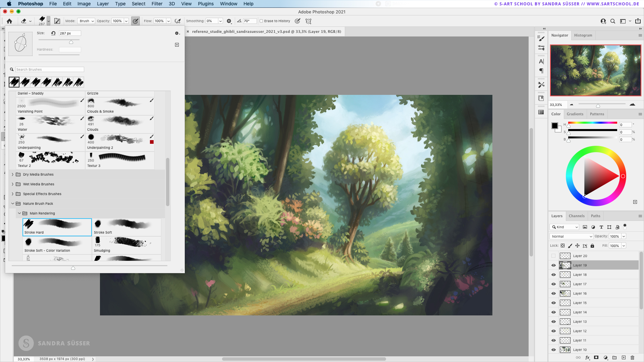Open brush picker settings gear
644x362 pixels.
click(x=177, y=33)
